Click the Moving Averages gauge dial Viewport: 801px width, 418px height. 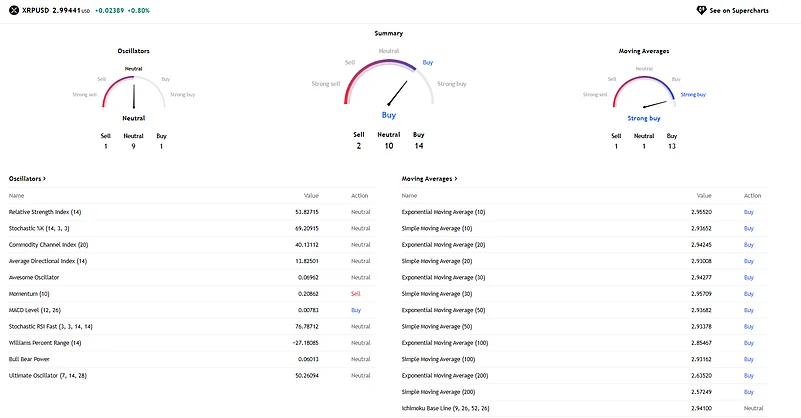(x=643, y=92)
